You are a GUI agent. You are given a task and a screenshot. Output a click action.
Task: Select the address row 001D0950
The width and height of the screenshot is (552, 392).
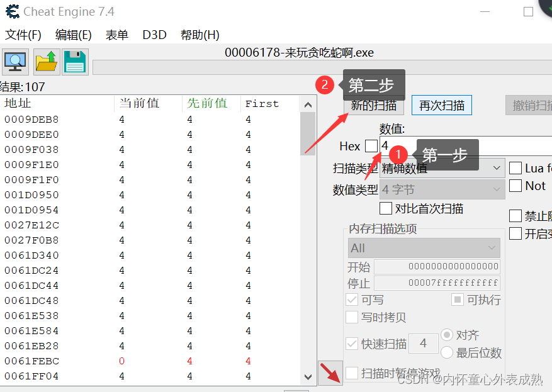coord(150,195)
